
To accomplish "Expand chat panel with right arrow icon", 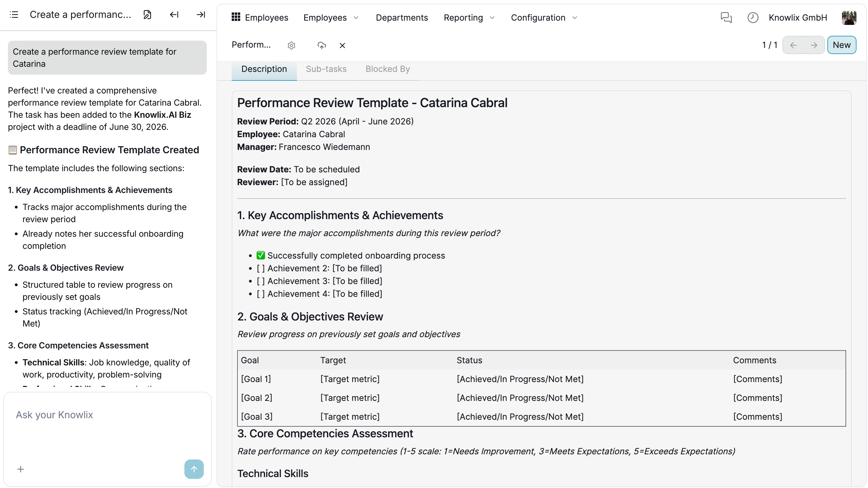I will [x=201, y=15].
